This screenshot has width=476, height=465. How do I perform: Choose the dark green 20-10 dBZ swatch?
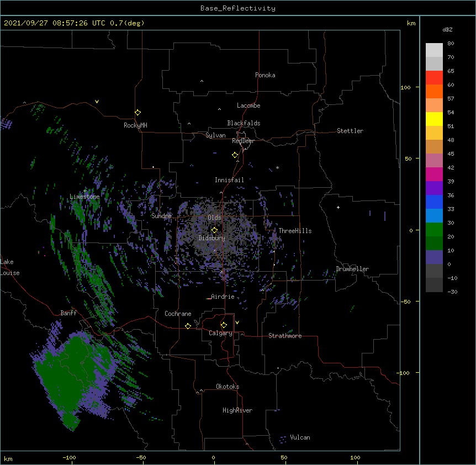[x=434, y=244]
